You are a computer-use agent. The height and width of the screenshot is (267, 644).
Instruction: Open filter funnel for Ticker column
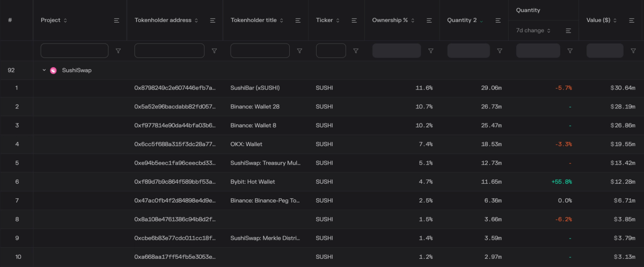point(356,51)
